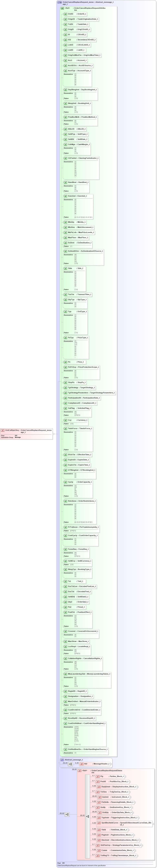Select the 'GTBkngInst : GTBookingInst_t' attribute label
This screenshot has height=868, width=157.
click(81, 470)
